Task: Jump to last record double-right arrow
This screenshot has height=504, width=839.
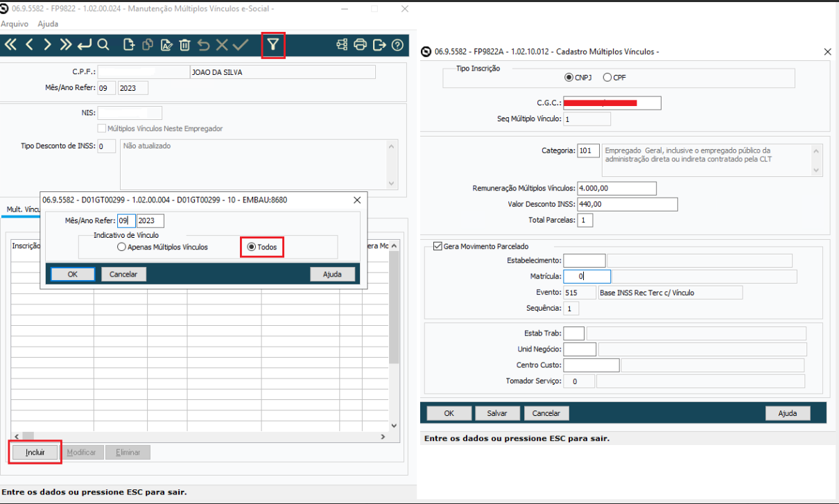Action: [65, 45]
